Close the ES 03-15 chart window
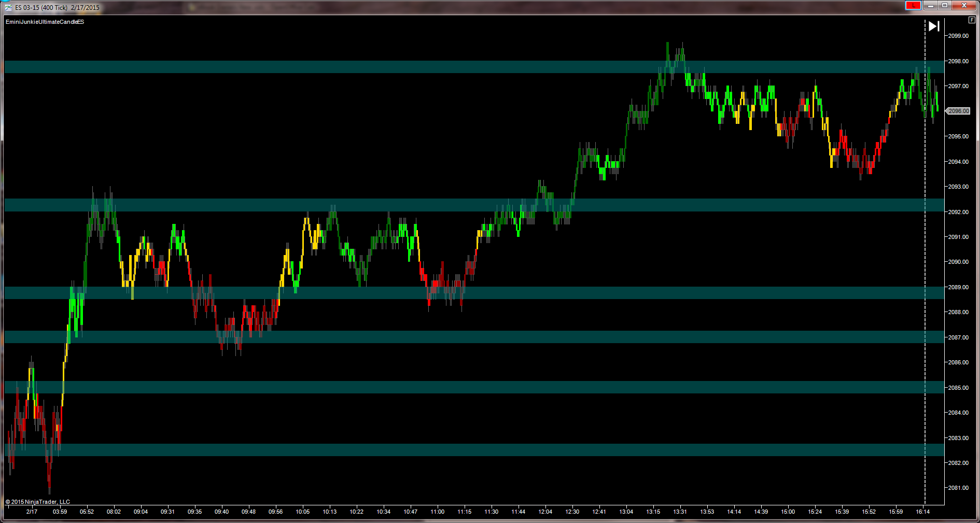980x523 pixels. coord(964,5)
